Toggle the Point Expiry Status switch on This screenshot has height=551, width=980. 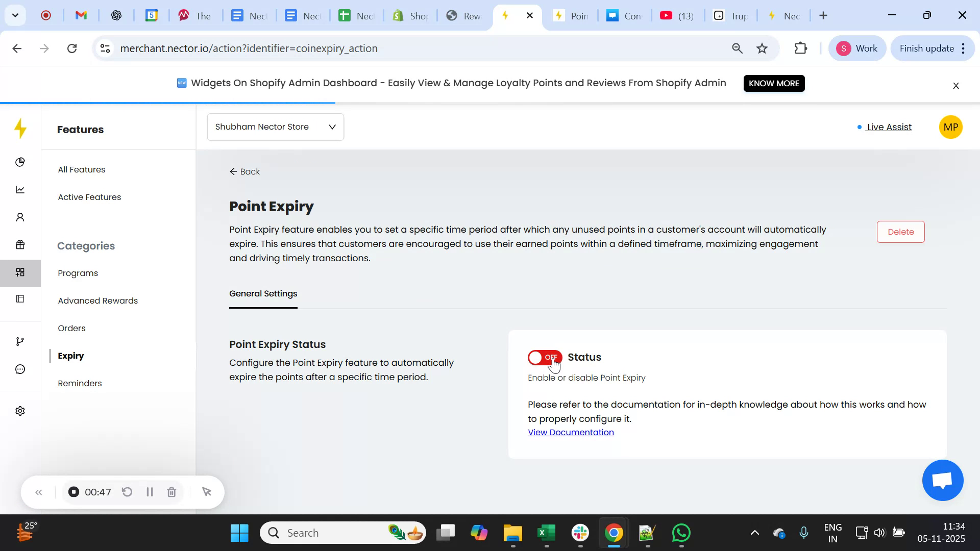pyautogui.click(x=545, y=357)
